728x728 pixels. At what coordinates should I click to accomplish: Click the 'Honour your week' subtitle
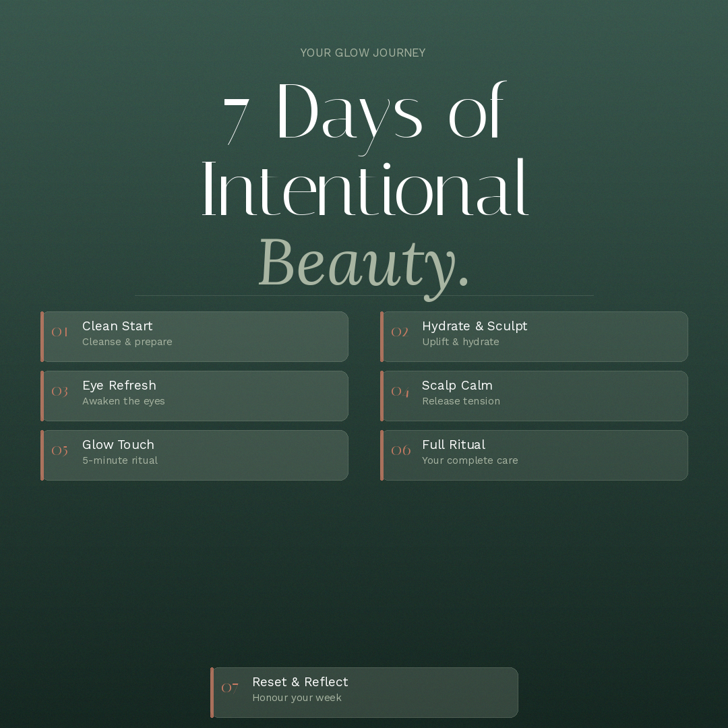(x=297, y=698)
